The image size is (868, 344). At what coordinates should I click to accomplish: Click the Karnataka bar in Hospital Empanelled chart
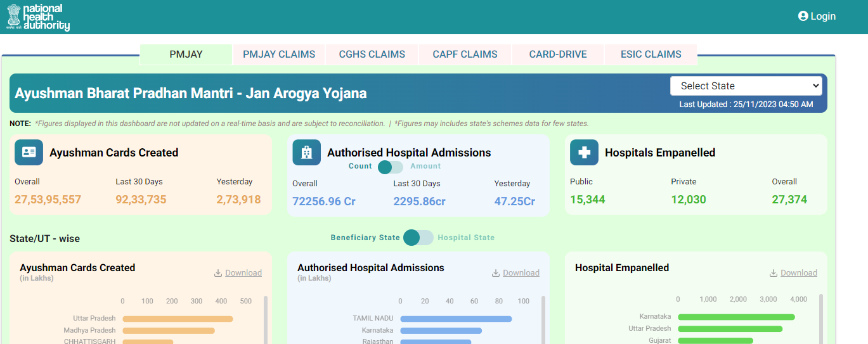[x=736, y=317]
